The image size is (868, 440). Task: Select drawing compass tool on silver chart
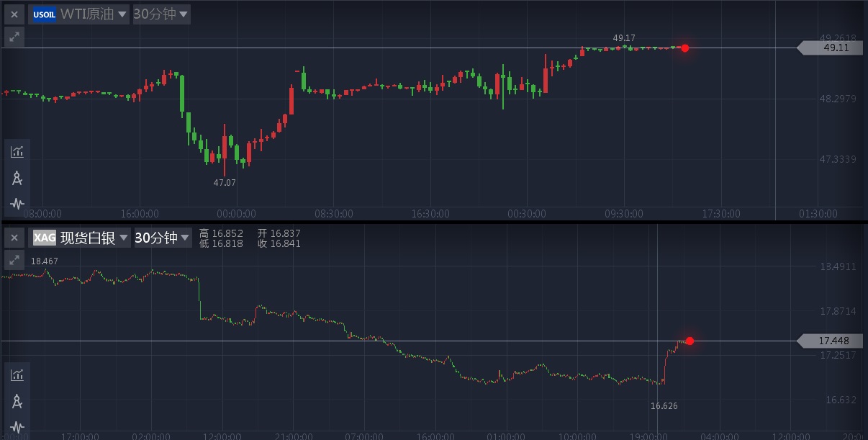(17, 400)
